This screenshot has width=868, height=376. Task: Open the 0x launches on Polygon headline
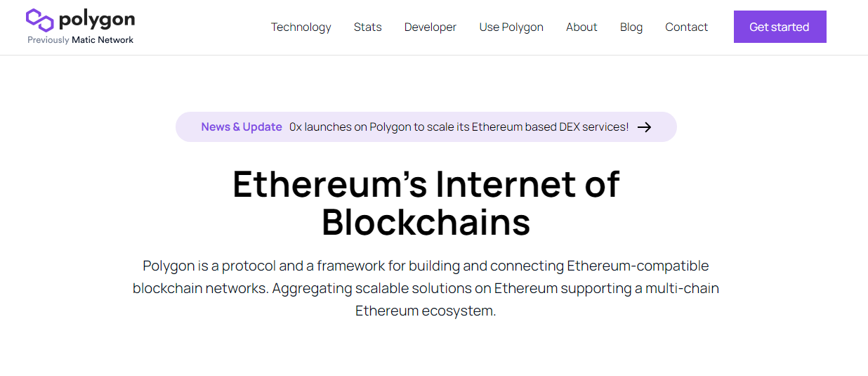click(x=459, y=127)
